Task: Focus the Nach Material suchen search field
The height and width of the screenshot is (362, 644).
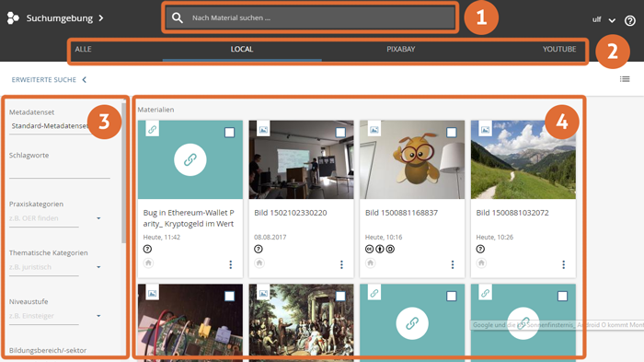Action: tap(310, 18)
